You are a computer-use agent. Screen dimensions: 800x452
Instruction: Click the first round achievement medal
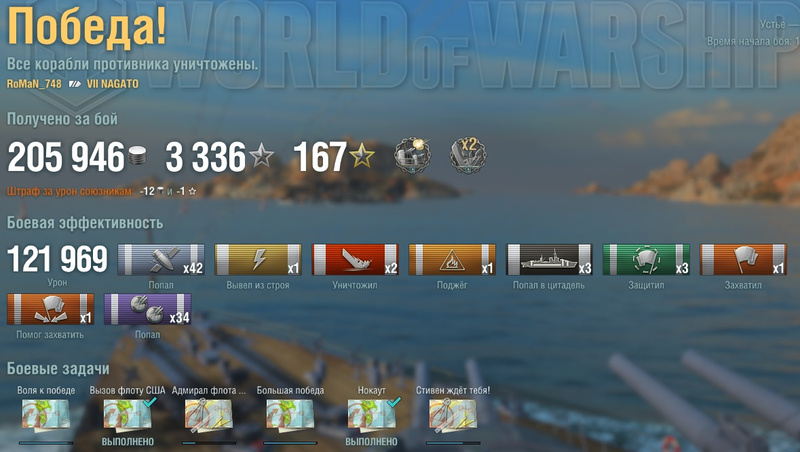tap(412, 155)
